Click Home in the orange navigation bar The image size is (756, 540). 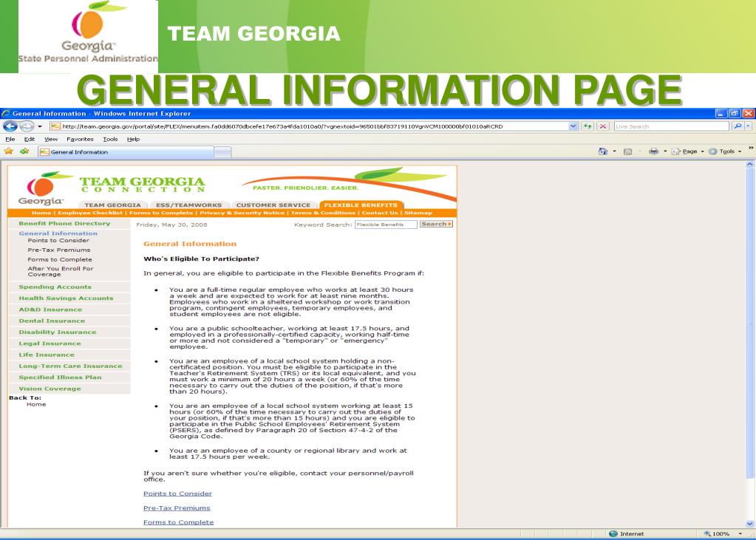click(41, 213)
